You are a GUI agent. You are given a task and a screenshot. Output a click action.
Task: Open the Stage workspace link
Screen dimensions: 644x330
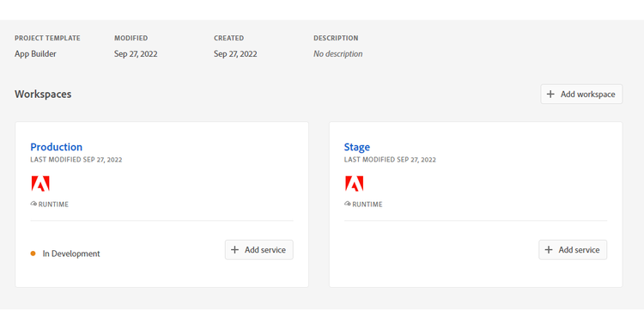point(357,147)
